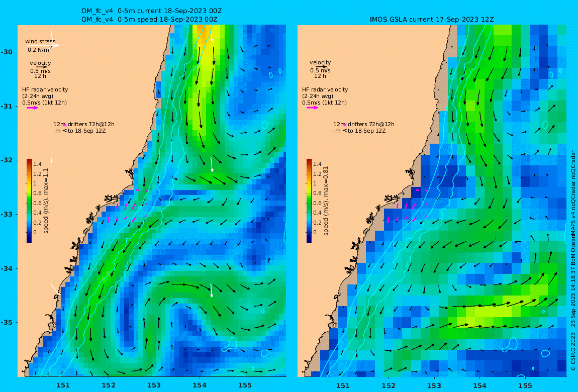Click latitude axis label '-31'
The image size is (578, 392).
point(6,107)
